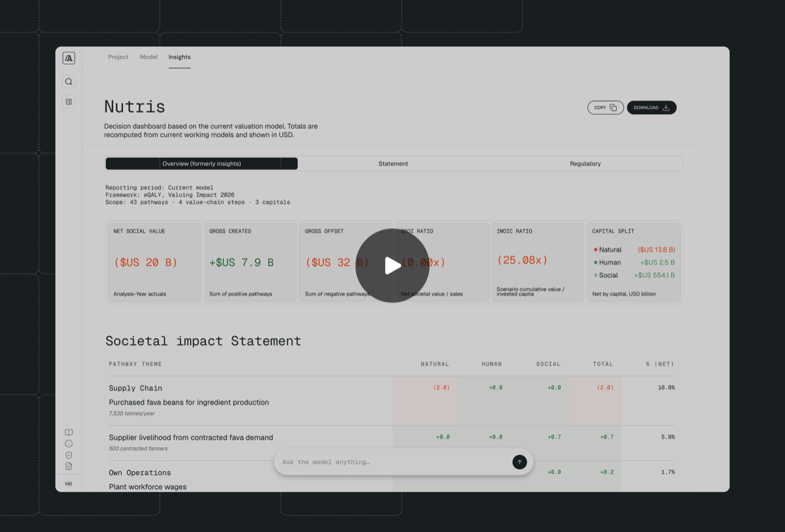The height and width of the screenshot is (532, 785).
Task: Click the COPY button
Action: pyautogui.click(x=606, y=108)
